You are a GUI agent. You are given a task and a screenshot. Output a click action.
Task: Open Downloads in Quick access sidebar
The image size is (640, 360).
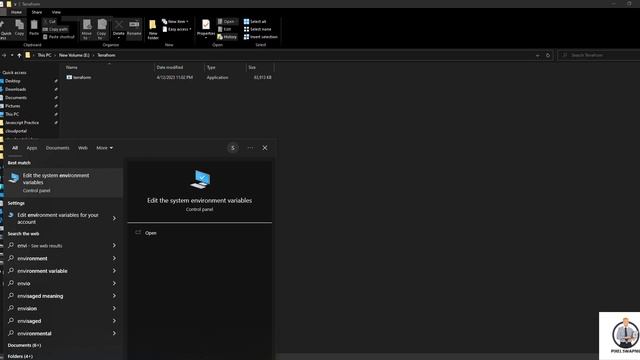pos(16,89)
